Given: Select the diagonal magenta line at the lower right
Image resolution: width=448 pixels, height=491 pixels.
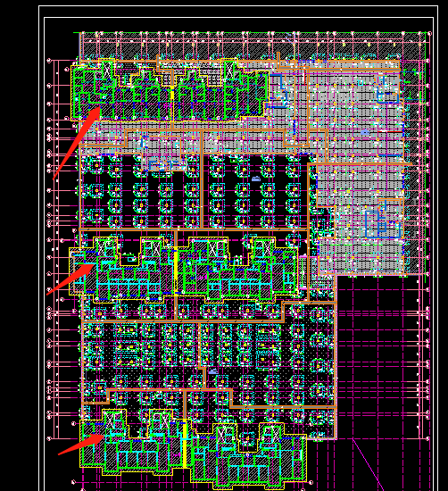Looking at the screenshot, I should [x=369, y=464].
